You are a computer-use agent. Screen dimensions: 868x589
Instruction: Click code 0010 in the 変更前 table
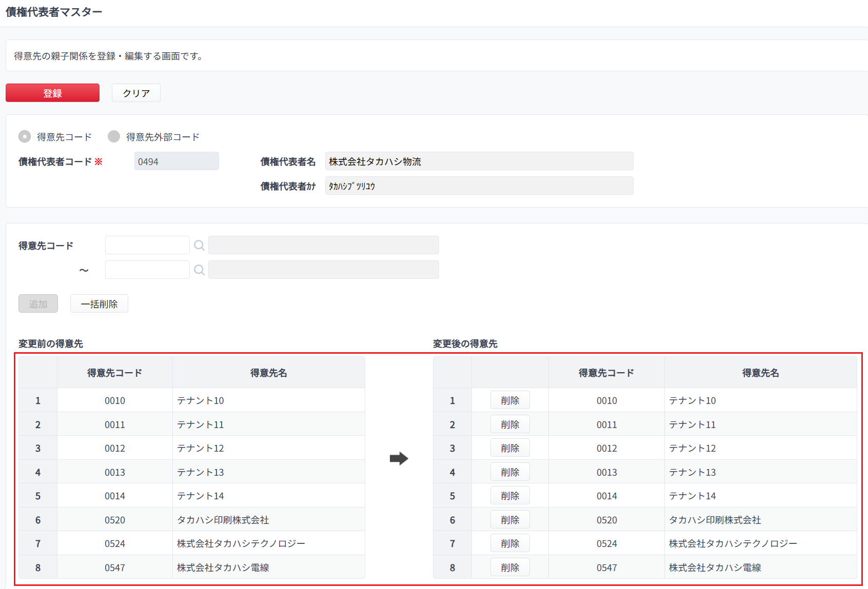click(x=115, y=400)
